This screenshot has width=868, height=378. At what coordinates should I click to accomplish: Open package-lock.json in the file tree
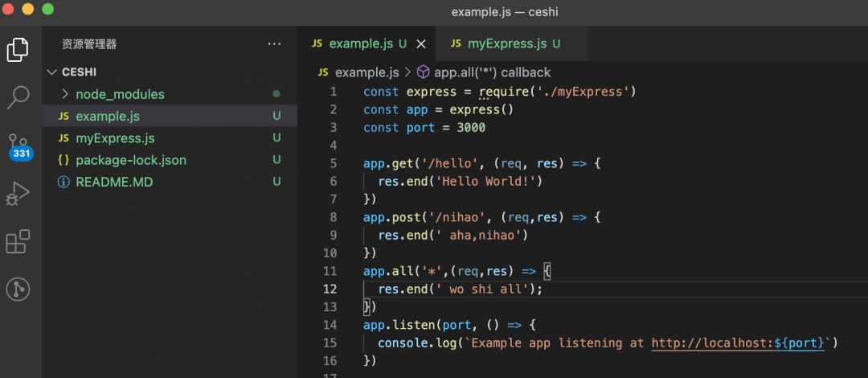[170, 160]
